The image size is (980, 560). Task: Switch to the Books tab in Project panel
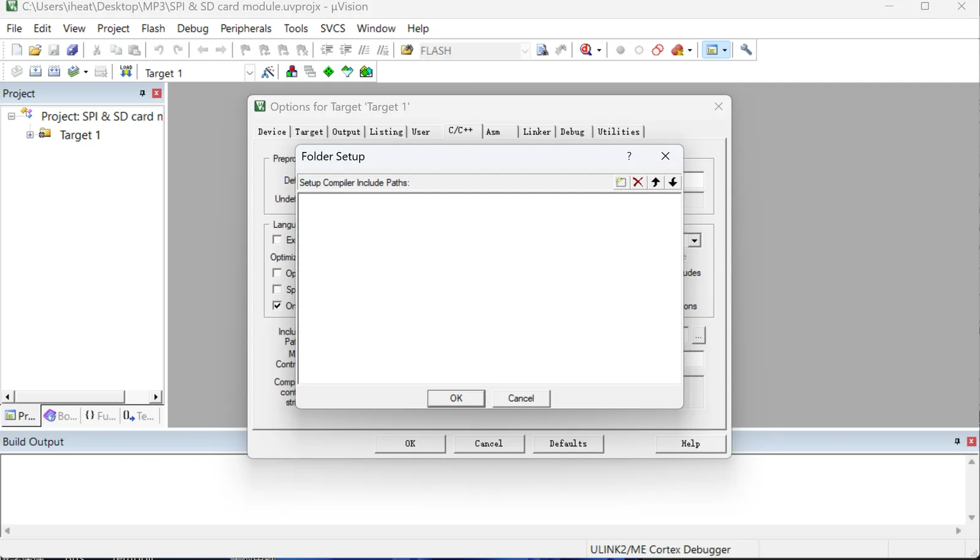point(61,415)
